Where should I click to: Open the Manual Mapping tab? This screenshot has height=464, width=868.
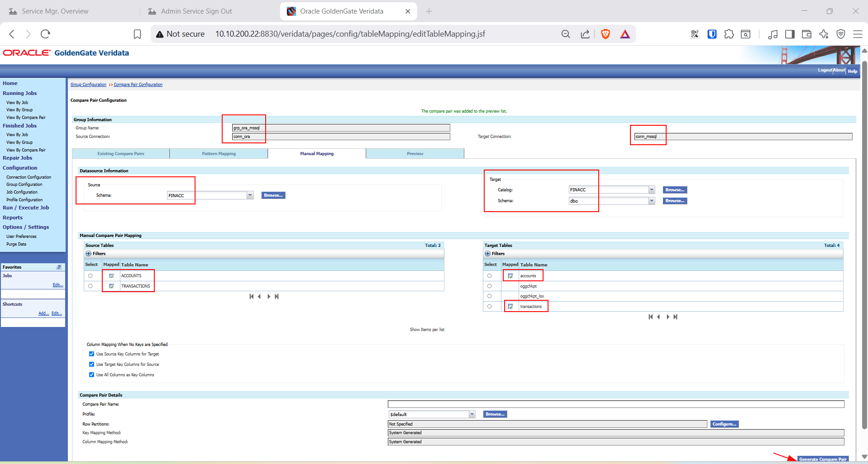coord(317,154)
